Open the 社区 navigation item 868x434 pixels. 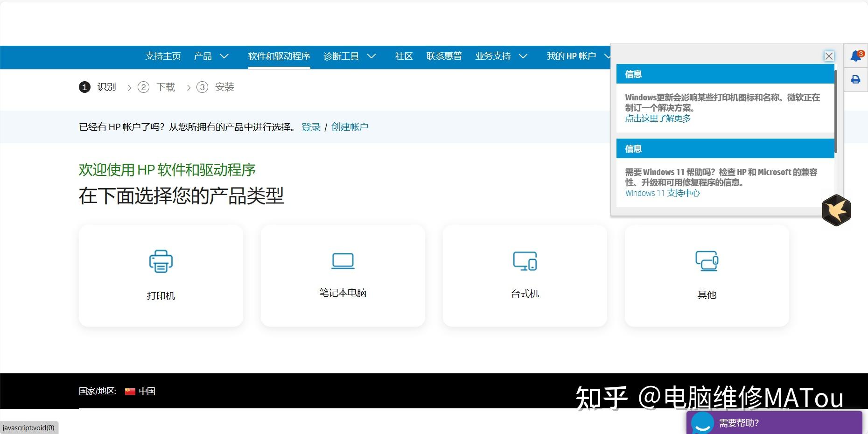coord(404,56)
